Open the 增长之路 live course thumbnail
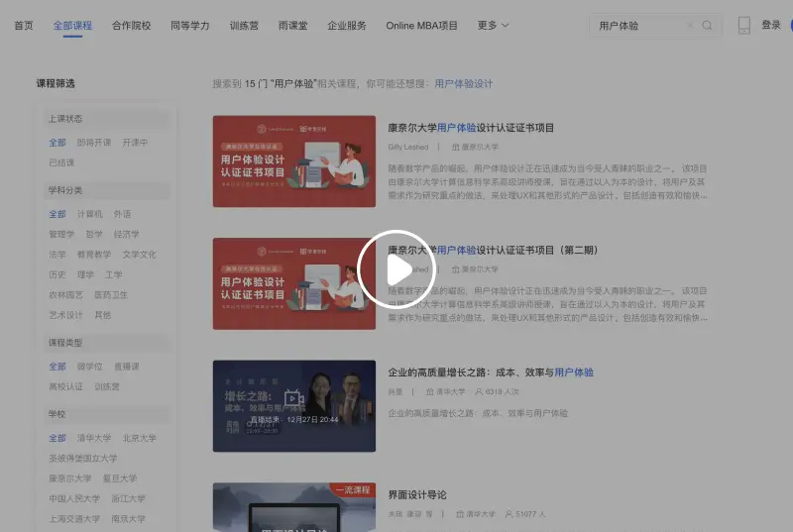793x532 pixels. coord(294,406)
